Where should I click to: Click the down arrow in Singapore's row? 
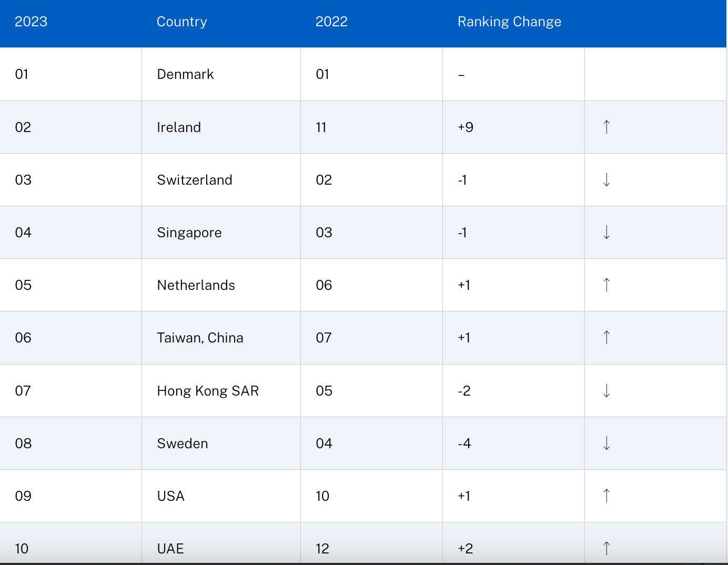click(606, 232)
